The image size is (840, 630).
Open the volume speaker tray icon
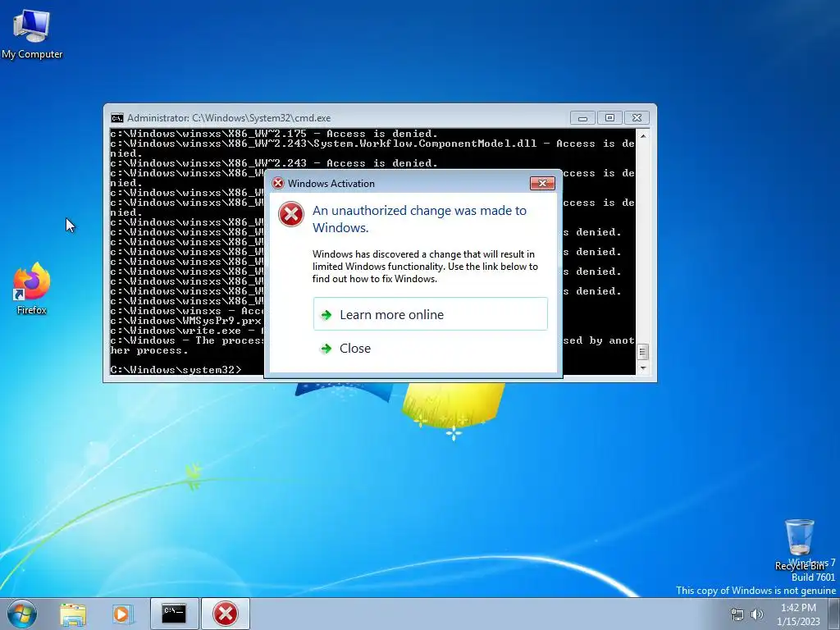(756, 614)
